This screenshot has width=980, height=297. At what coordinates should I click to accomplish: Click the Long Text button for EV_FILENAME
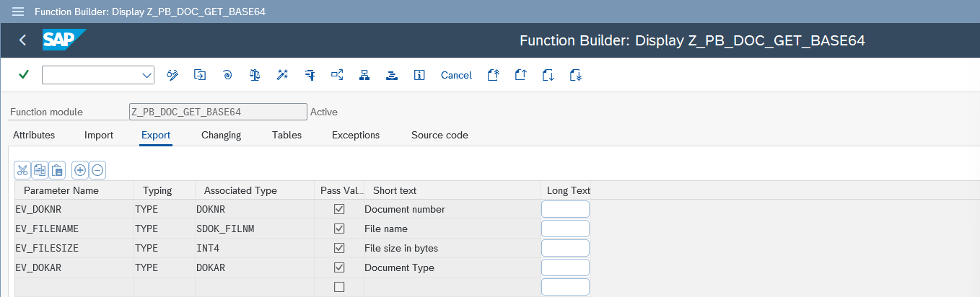coord(565,229)
